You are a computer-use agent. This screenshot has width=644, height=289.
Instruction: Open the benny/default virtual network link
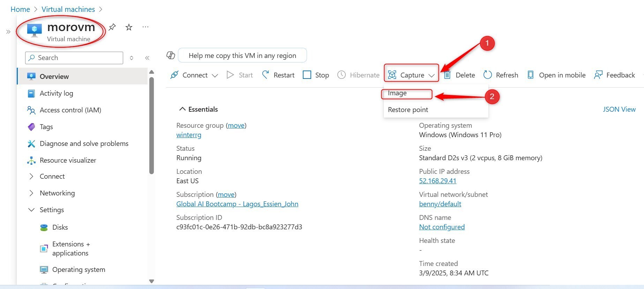point(440,204)
